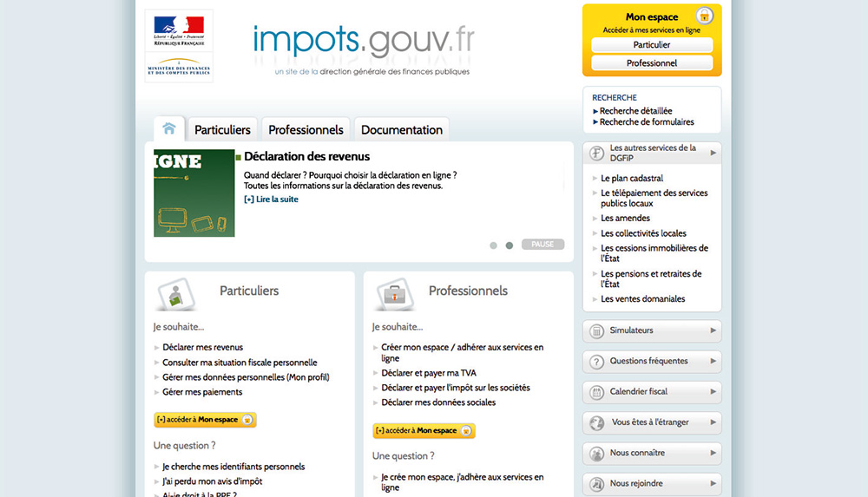Expand the Nous connaître panel arrow
Viewport: 868px width, 497px height.
click(x=713, y=453)
